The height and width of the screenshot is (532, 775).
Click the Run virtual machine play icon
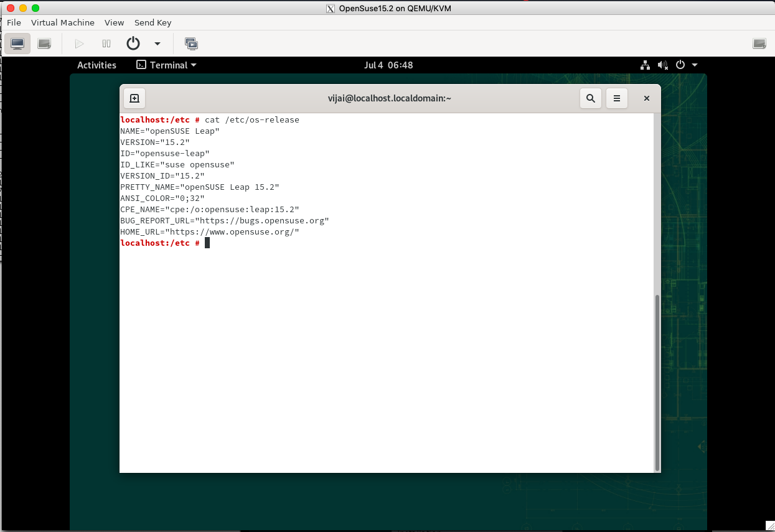tap(79, 44)
